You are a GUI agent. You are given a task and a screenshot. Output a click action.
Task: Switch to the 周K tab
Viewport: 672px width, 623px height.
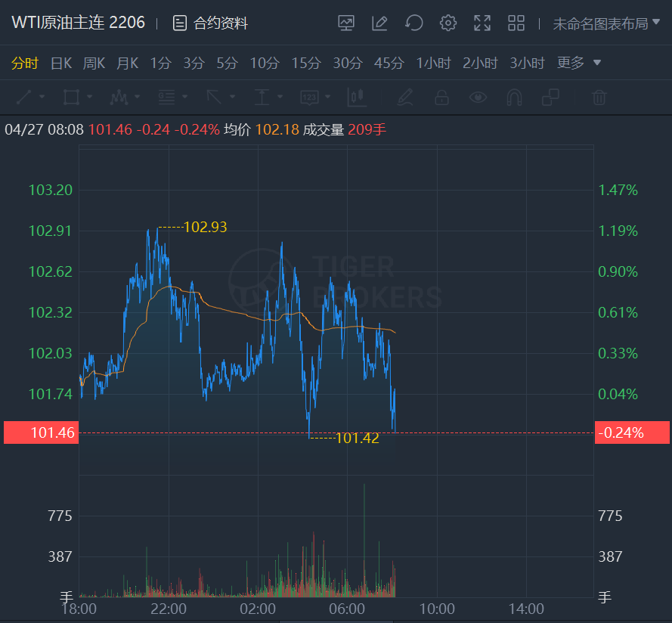pyautogui.click(x=94, y=63)
